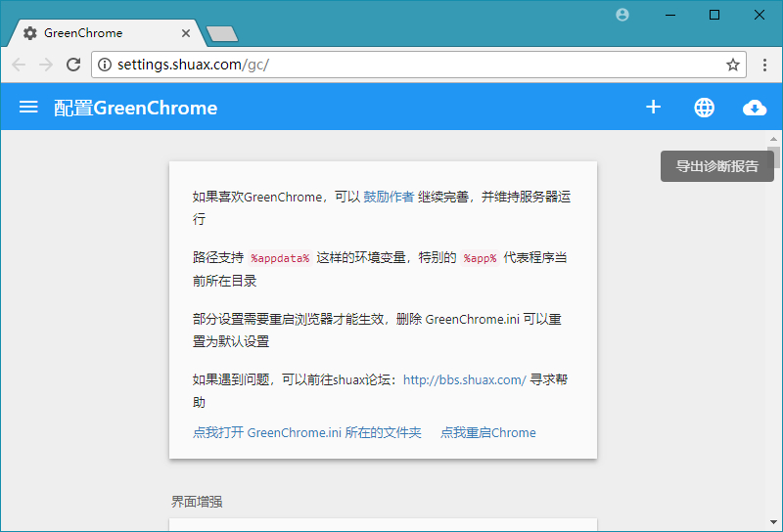Bookmark page with the star icon
Screen dimensions: 783x532
732,65
